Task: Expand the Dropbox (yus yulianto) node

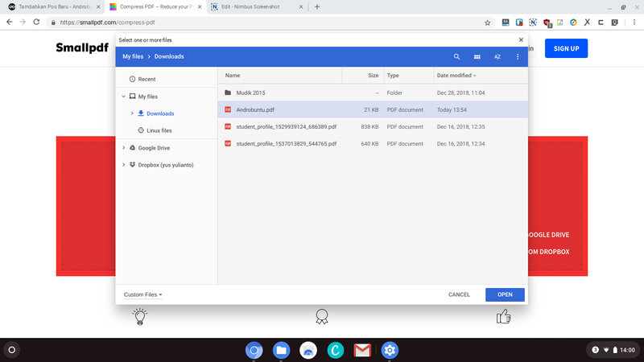Action: 124,165
